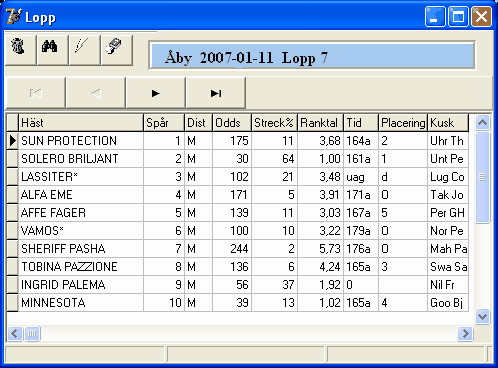Click Kusk cell Lug Co

pyautogui.click(x=448, y=177)
